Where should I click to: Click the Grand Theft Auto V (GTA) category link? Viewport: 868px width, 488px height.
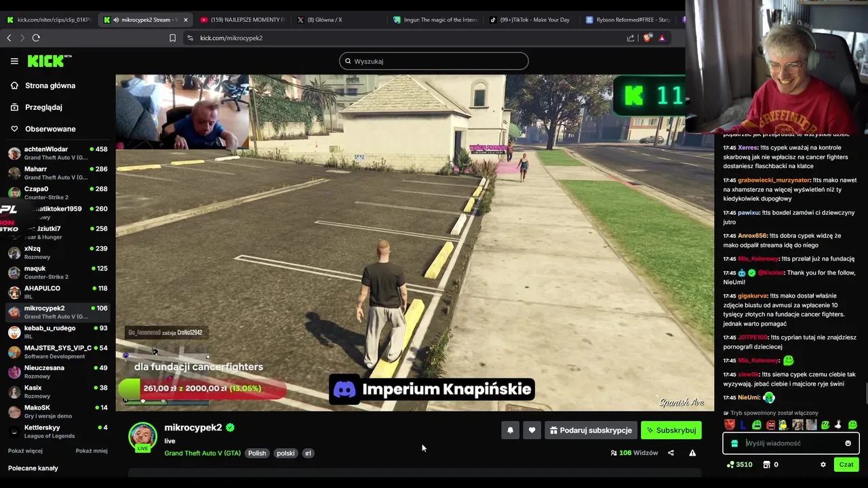click(x=202, y=453)
